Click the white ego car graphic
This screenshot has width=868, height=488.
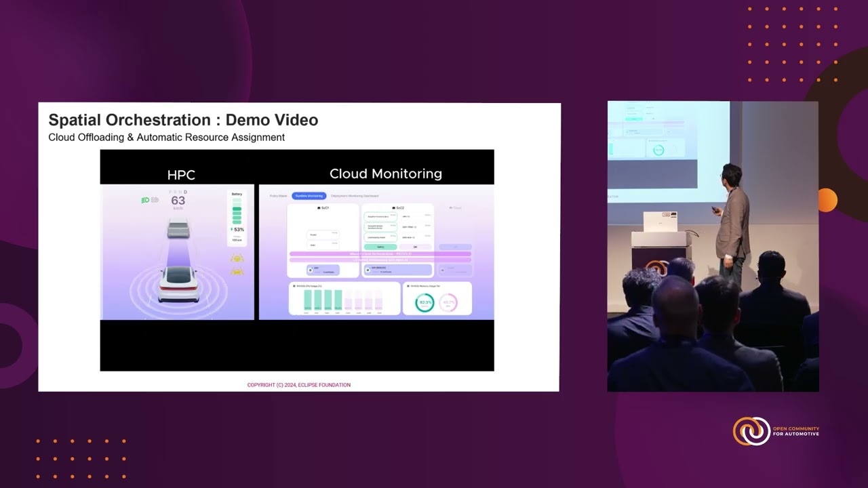[178, 284]
